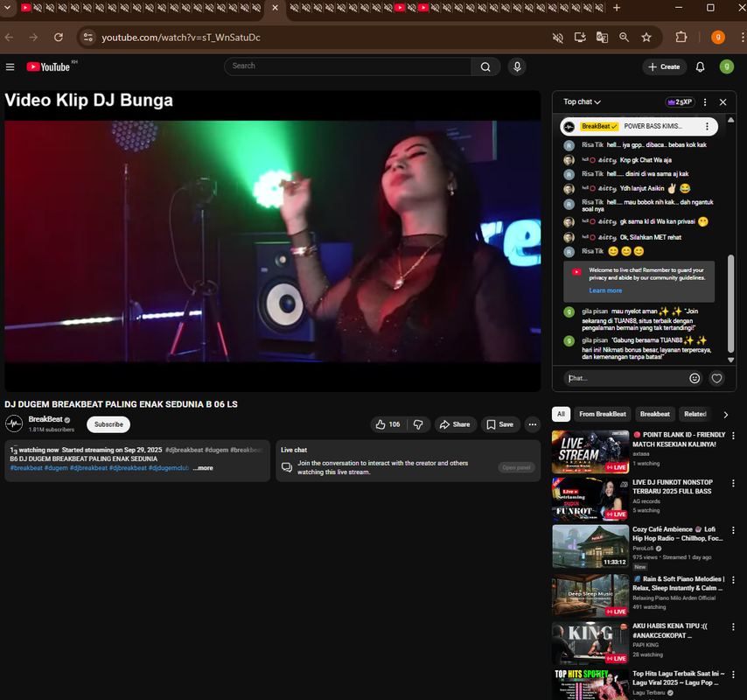Click the chat scrollbar thumb
This screenshot has width=747, height=700.
pos(730,304)
